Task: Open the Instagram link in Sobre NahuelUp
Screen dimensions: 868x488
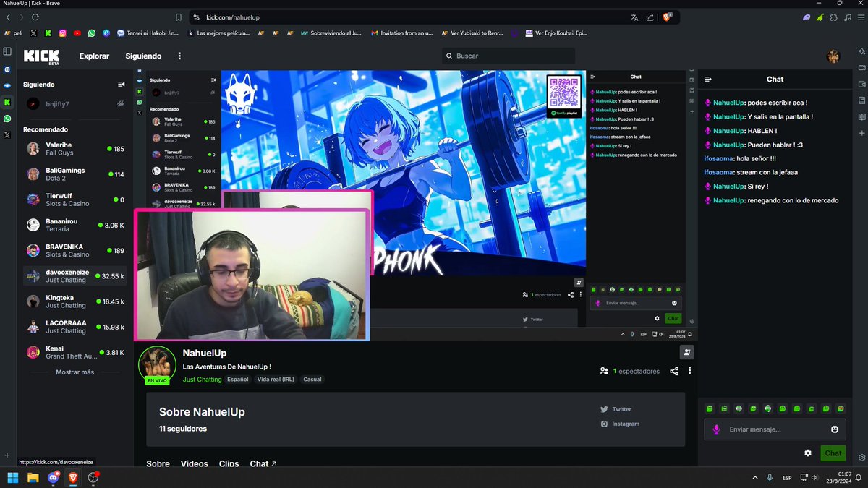Action: pyautogui.click(x=620, y=424)
